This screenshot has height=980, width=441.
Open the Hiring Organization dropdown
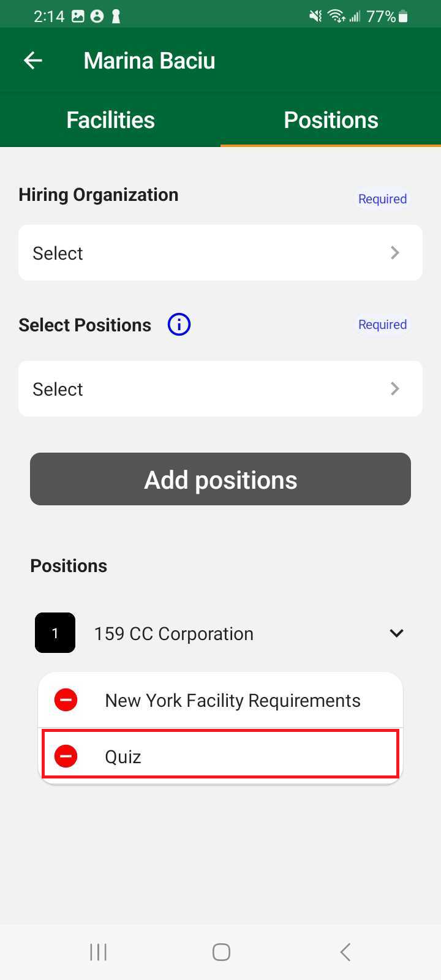tap(221, 253)
